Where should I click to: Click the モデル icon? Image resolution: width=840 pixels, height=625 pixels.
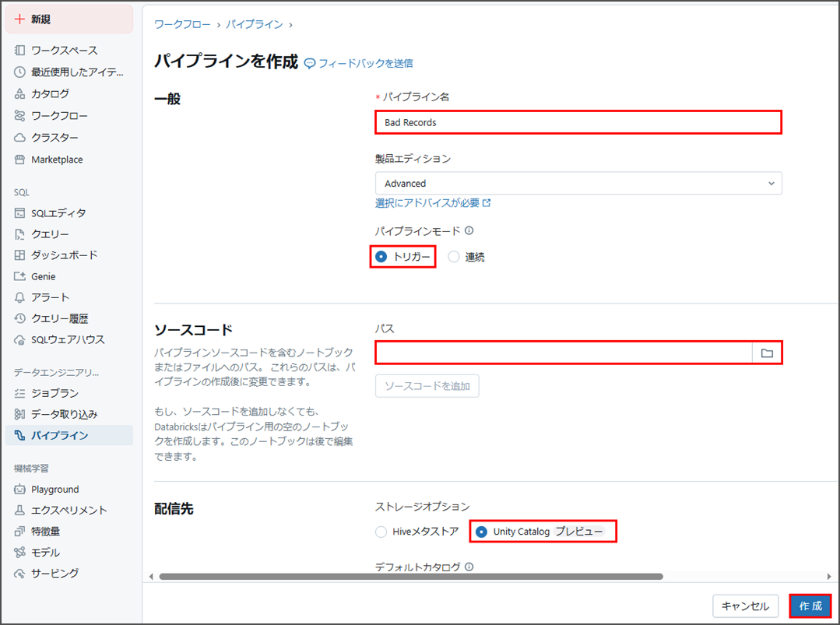[x=19, y=552]
